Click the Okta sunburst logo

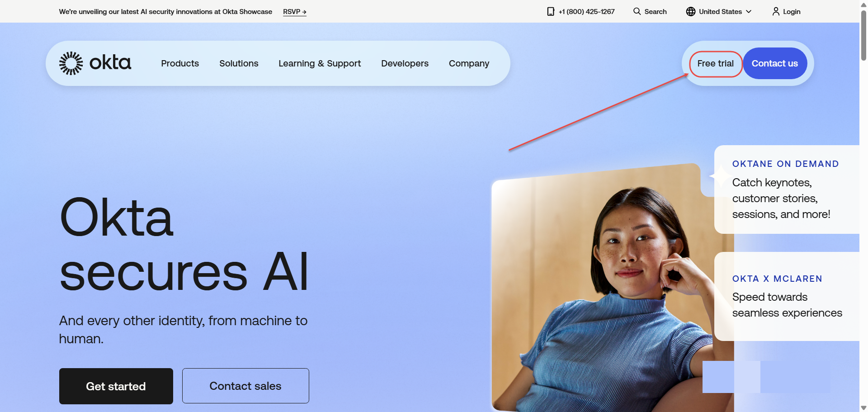click(x=71, y=63)
